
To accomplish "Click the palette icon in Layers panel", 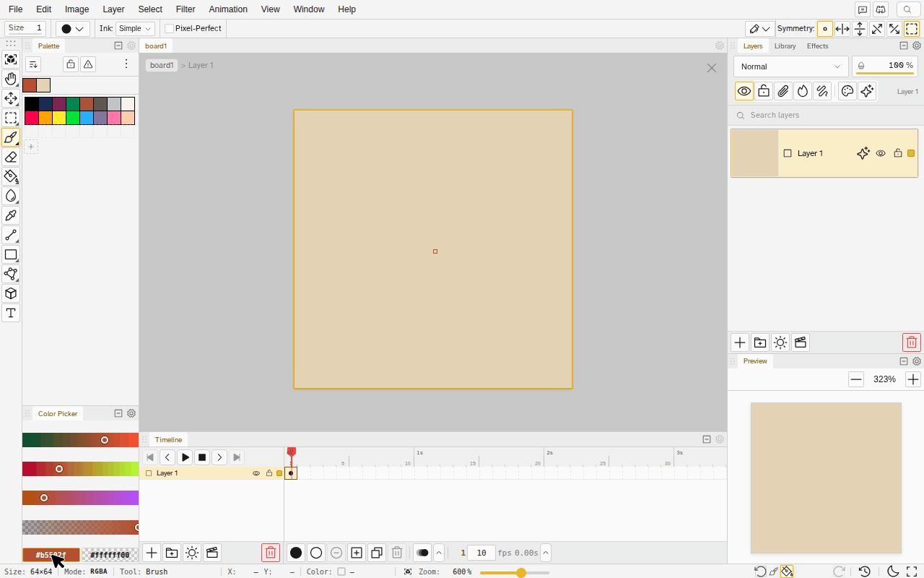I will coord(847,91).
